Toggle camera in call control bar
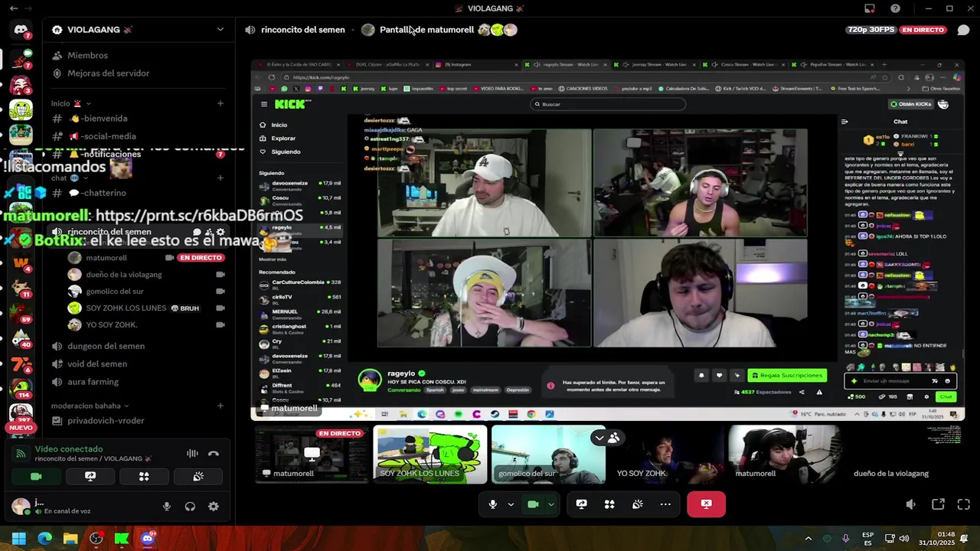 pos(533,504)
